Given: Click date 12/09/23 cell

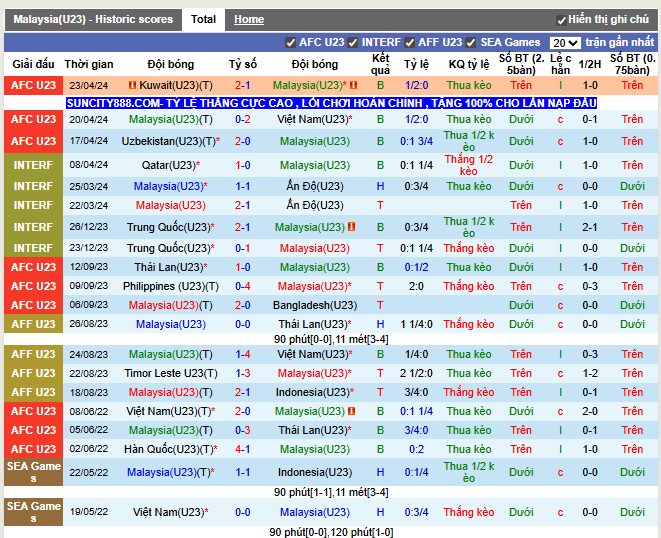Looking at the screenshot, I should (x=89, y=267).
